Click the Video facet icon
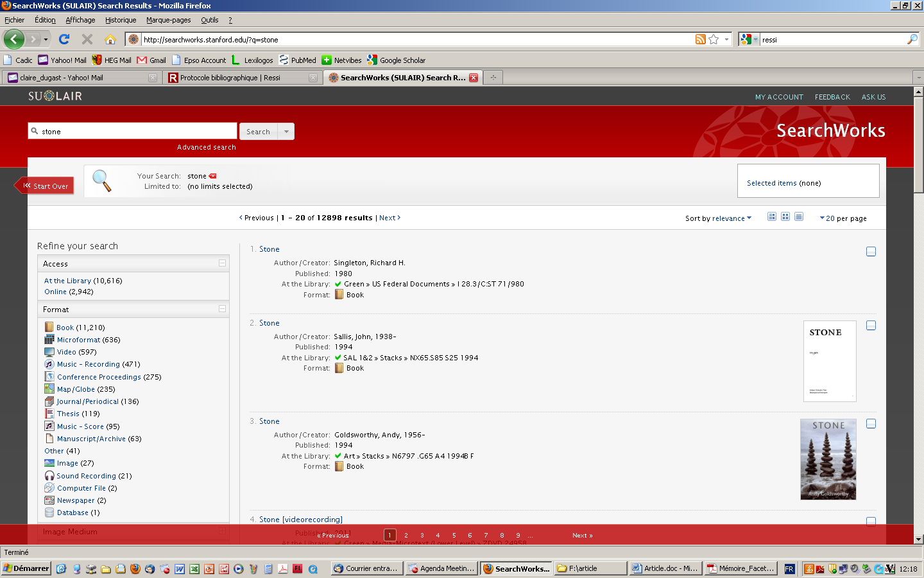This screenshot has width=924, height=578. coord(49,352)
